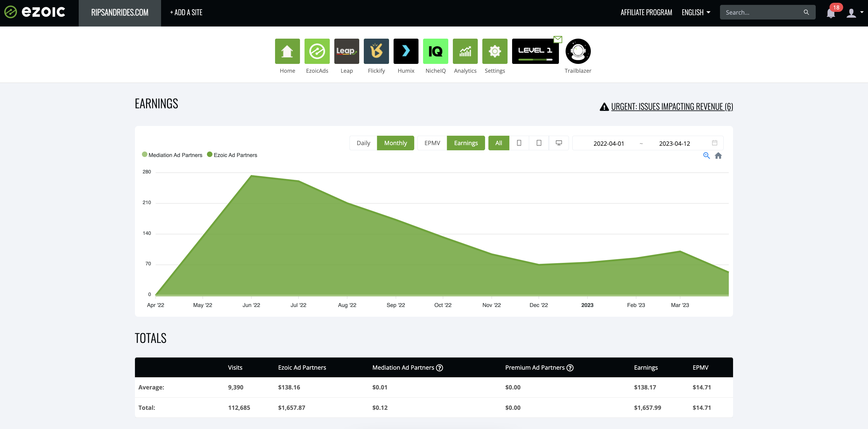This screenshot has height=429, width=868.
Task: Show Premium Ad Partners help tooltip
Action: point(570,368)
